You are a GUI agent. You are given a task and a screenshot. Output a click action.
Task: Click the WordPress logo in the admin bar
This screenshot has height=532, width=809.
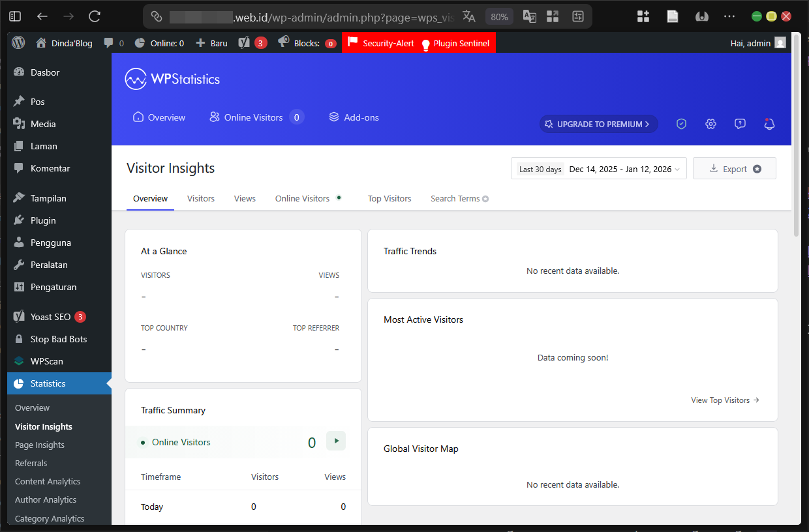(18, 42)
